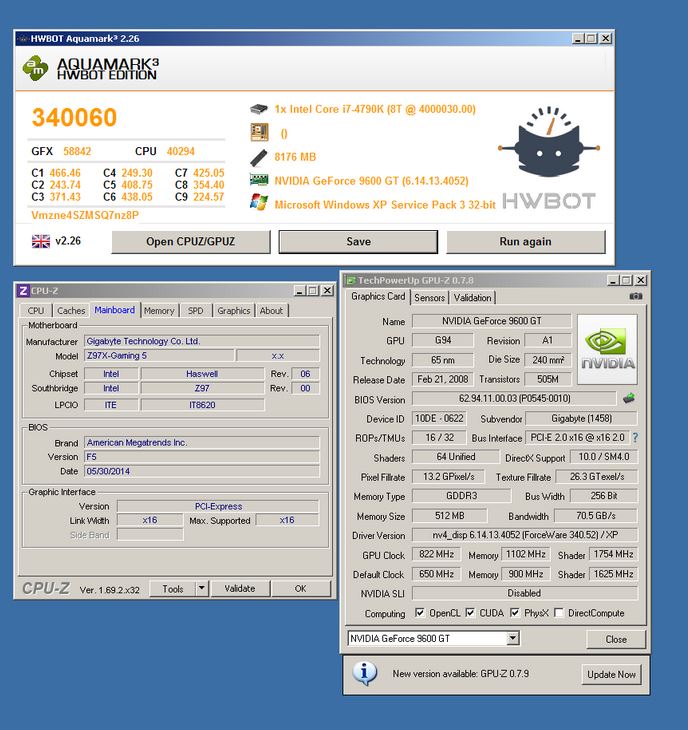The width and height of the screenshot is (688, 730).
Task: Switch to the Graphics tab in CPU-Z
Action: [234, 311]
